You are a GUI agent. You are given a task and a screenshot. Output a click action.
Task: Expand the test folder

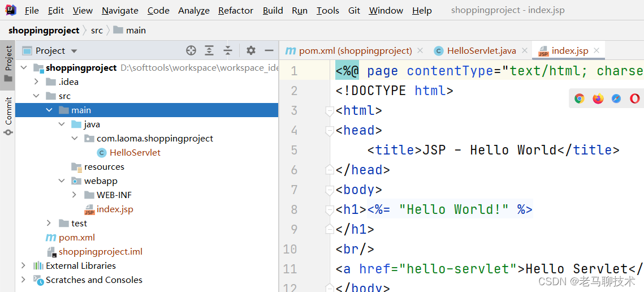tap(49, 224)
